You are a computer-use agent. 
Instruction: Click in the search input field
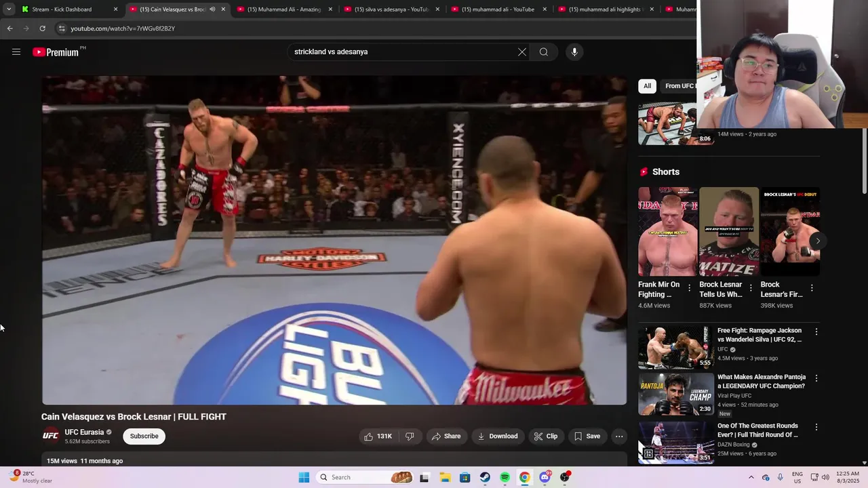(x=403, y=52)
